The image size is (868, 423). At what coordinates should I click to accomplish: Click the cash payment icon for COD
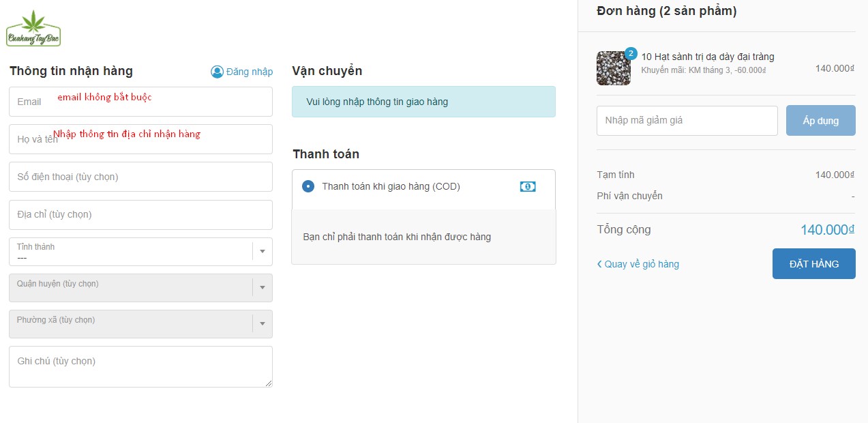pyautogui.click(x=528, y=186)
